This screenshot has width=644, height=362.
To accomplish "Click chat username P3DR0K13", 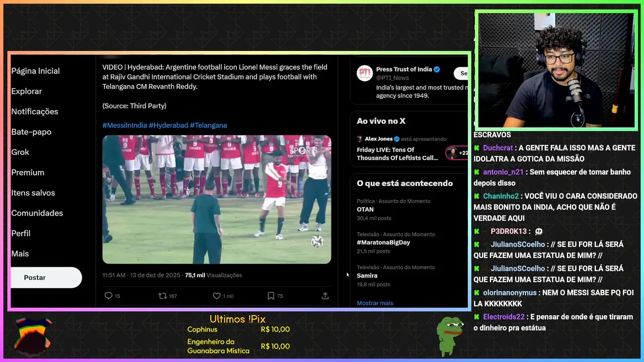I will (509, 231).
